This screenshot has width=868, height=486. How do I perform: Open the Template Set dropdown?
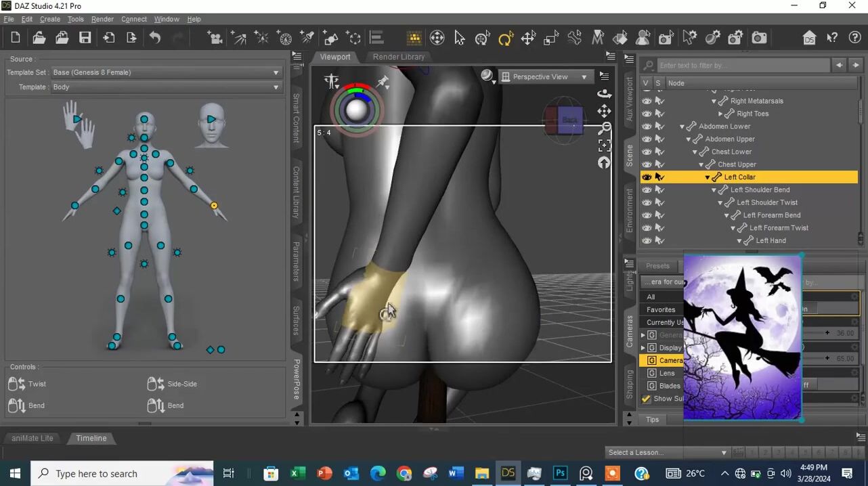pos(166,72)
